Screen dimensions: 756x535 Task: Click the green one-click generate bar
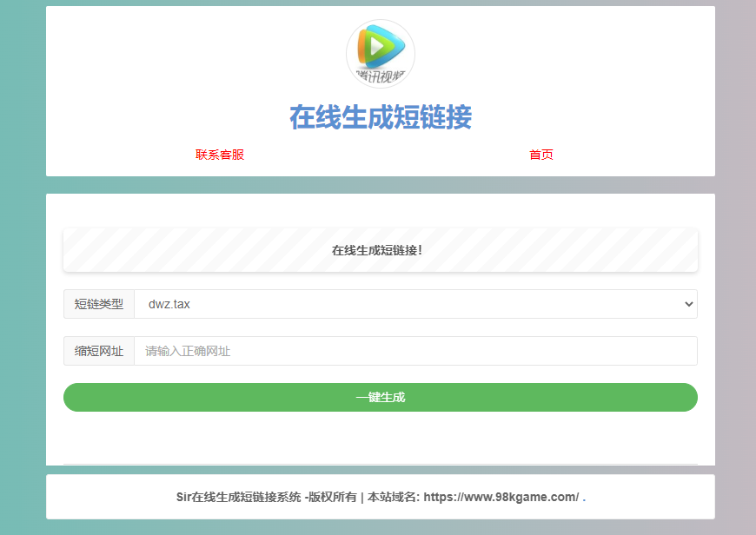(x=380, y=397)
